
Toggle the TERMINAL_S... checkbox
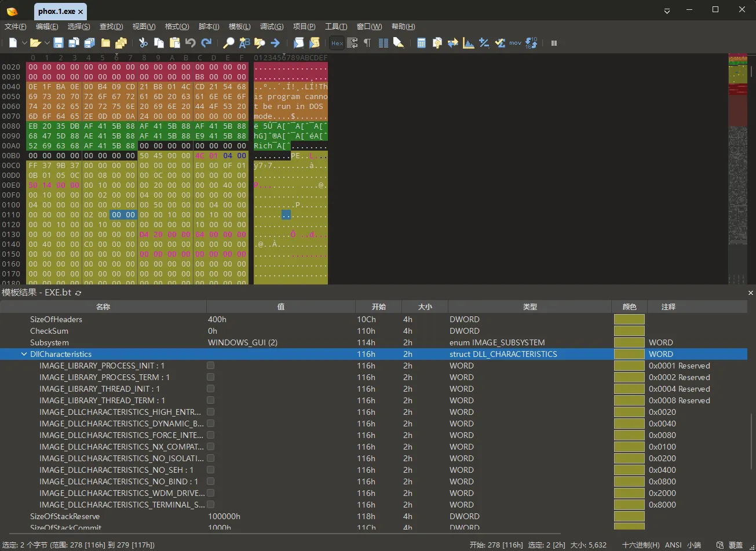click(x=210, y=505)
